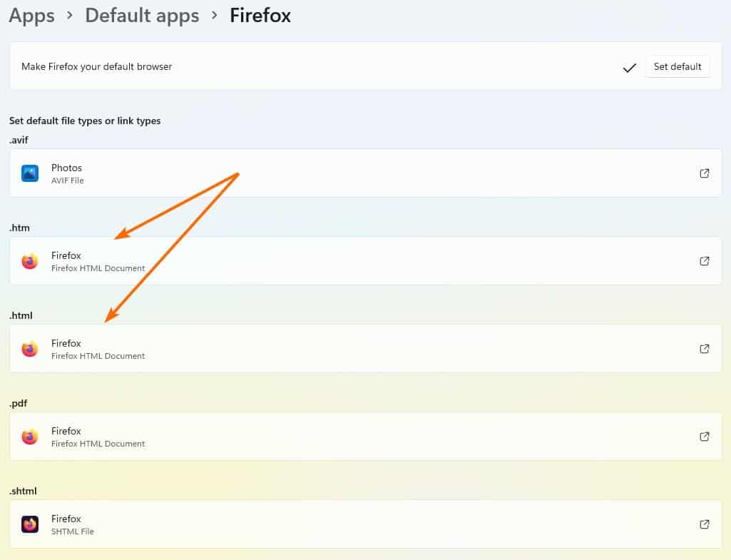The height and width of the screenshot is (560, 731).
Task: Click the Firefox icon in the .pdf row
Action: click(29, 436)
